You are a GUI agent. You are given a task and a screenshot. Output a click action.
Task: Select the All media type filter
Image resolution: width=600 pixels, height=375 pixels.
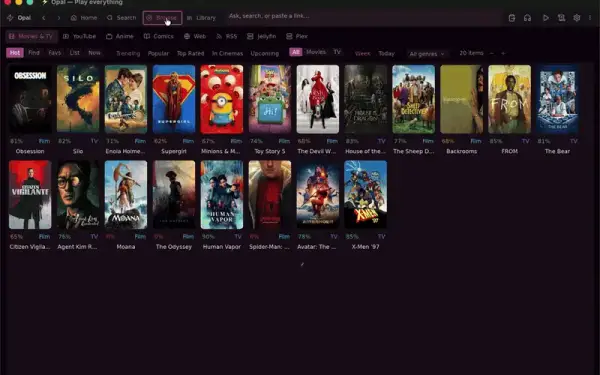coord(296,52)
